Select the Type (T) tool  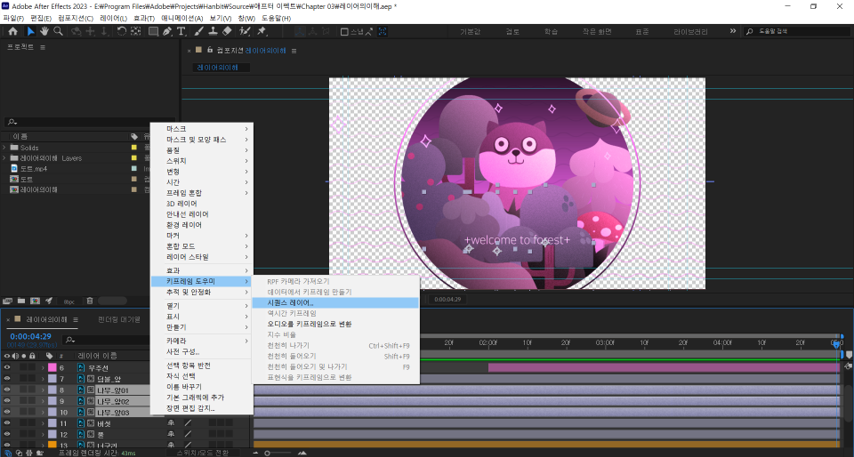[181, 32]
